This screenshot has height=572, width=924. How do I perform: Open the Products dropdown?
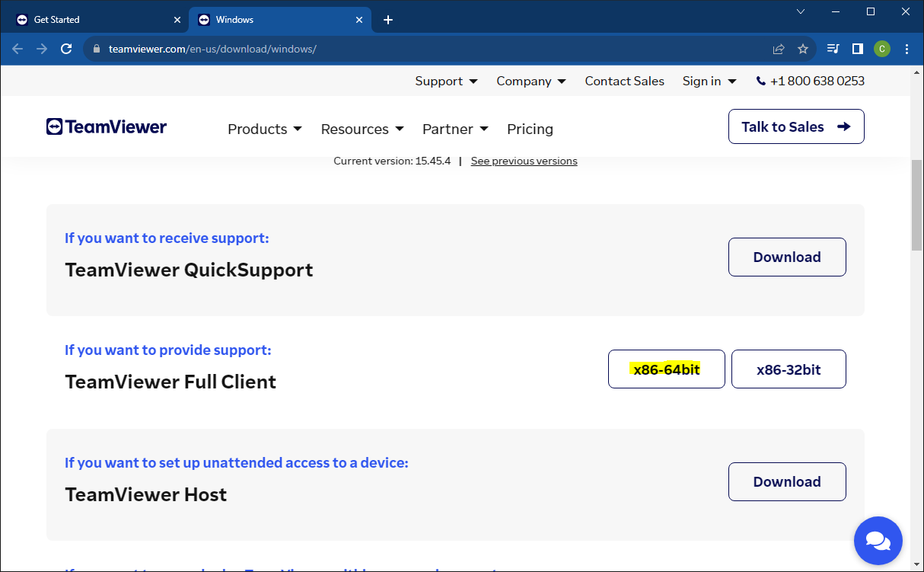click(264, 129)
